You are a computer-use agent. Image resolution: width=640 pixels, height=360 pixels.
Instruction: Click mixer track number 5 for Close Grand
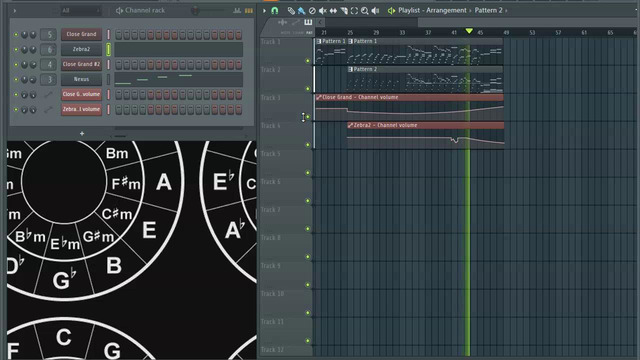49,35
